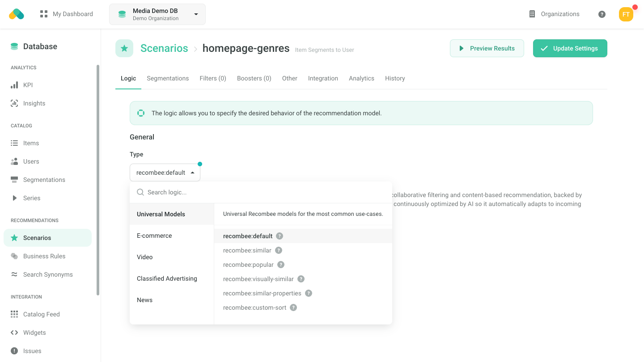Viewport: 644px width, 362px height.
Task: Open the Filters (0) tab
Action: coord(213,78)
